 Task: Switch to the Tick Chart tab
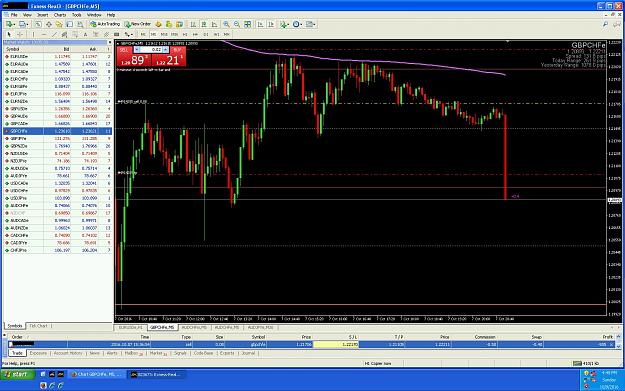39,326
